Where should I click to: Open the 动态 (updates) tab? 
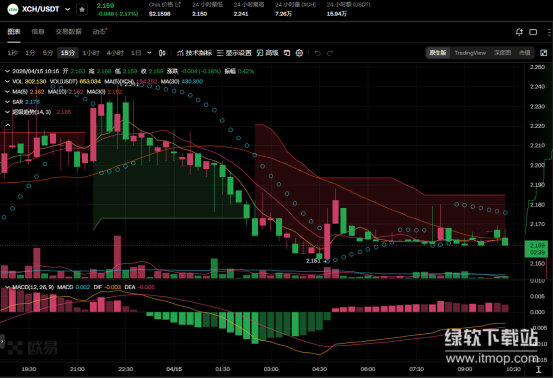(99, 32)
